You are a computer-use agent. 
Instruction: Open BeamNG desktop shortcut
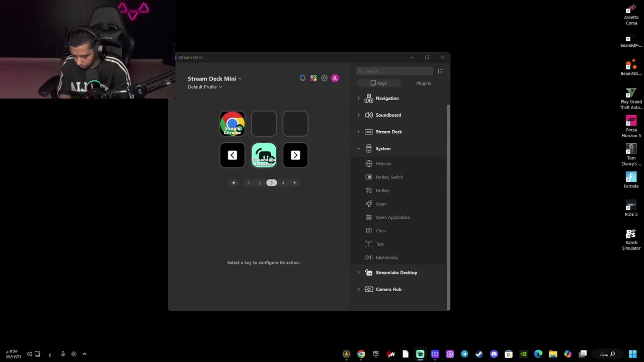pyautogui.click(x=631, y=68)
